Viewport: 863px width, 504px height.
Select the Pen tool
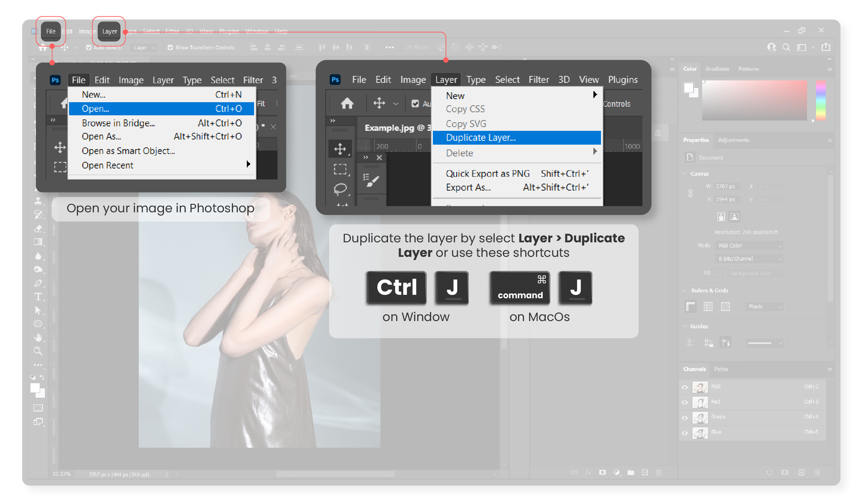(x=38, y=283)
